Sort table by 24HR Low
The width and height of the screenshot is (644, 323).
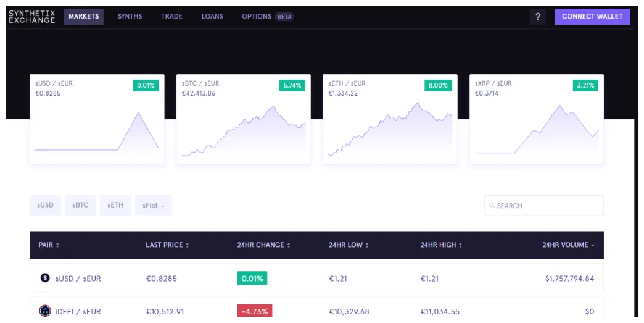(349, 245)
